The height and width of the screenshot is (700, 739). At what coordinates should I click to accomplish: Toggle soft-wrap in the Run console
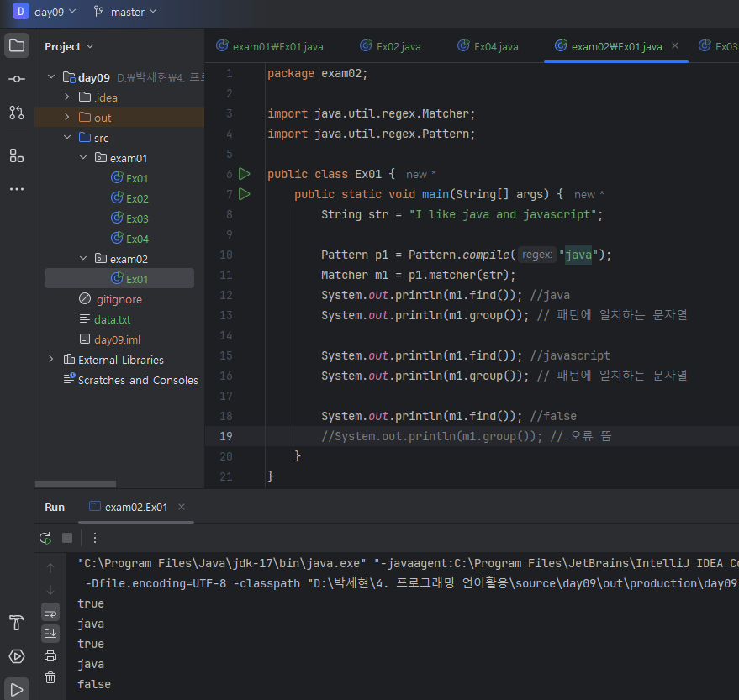[x=50, y=612]
